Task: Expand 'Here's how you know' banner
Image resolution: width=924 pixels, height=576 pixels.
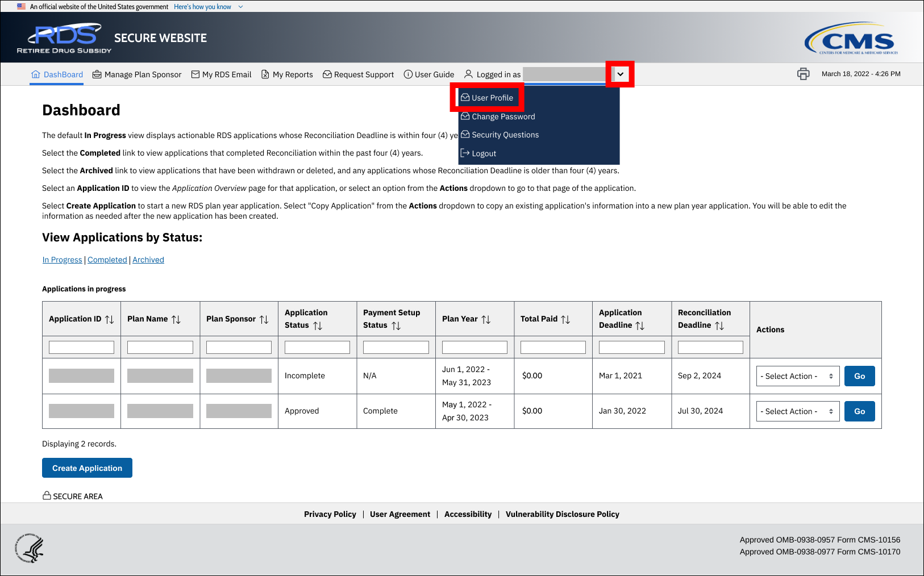Action: tap(208, 7)
